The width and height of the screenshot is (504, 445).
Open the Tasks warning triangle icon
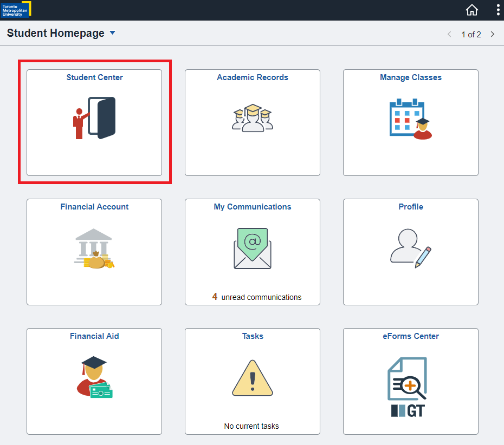[x=253, y=378]
